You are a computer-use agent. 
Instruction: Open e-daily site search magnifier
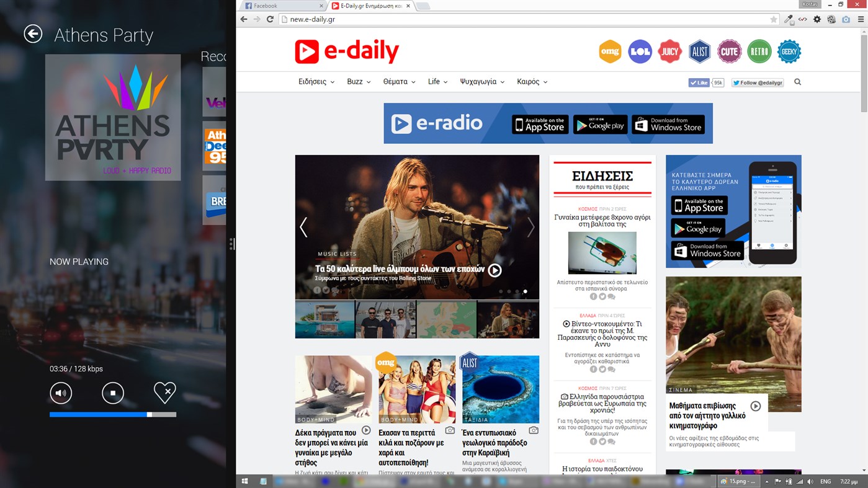click(797, 81)
